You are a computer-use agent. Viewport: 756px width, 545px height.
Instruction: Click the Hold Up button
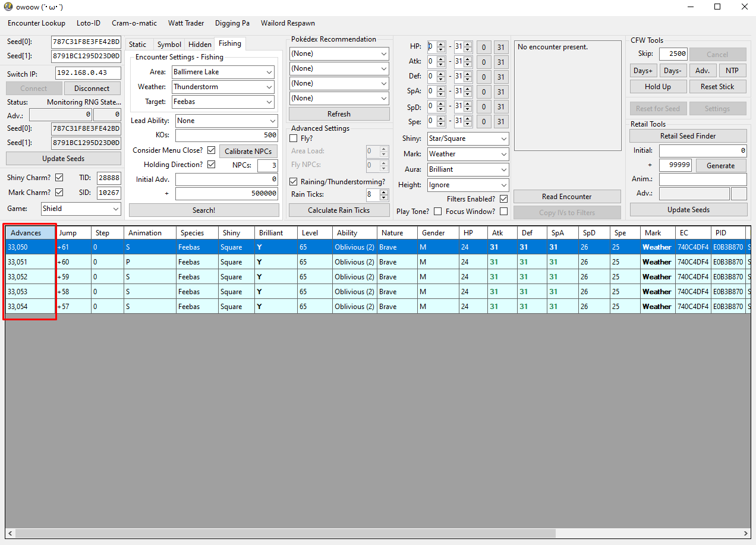(x=658, y=86)
